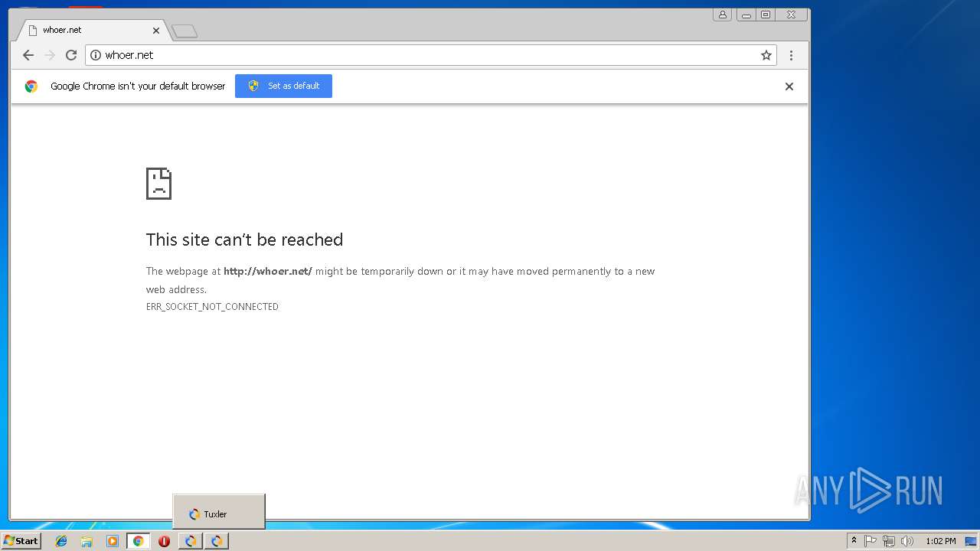Open the Chrome three-dot menu
Image resolution: width=980 pixels, height=551 pixels.
click(x=791, y=55)
